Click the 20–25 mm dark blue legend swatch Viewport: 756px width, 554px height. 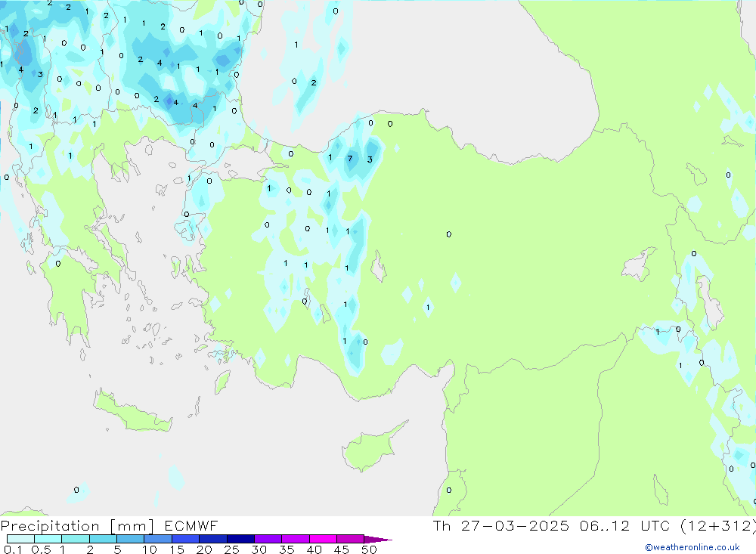213,539
